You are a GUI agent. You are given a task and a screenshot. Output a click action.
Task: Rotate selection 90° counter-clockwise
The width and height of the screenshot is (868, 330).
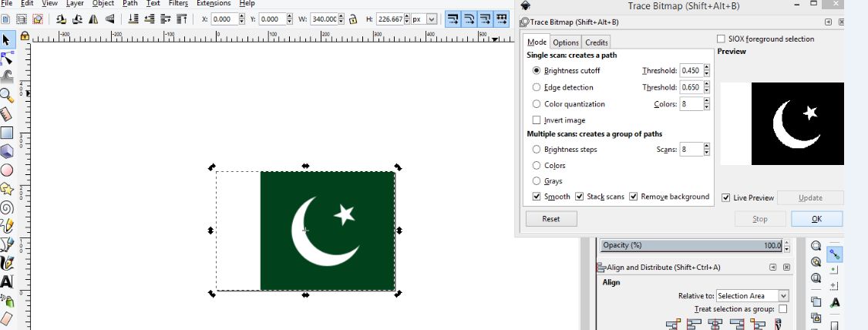61,19
